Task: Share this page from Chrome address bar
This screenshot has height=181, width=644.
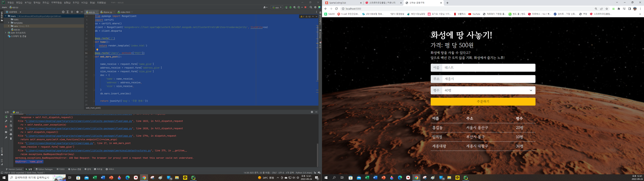Action: (601, 9)
